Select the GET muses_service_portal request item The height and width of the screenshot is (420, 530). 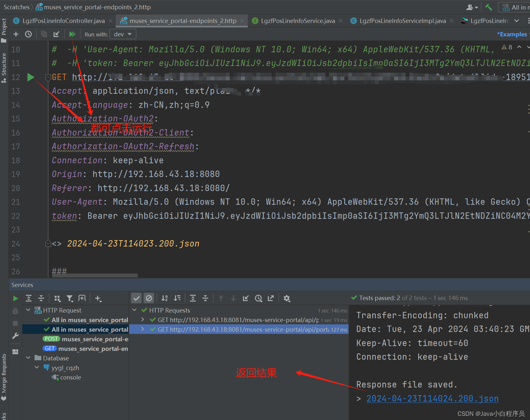coord(85,349)
